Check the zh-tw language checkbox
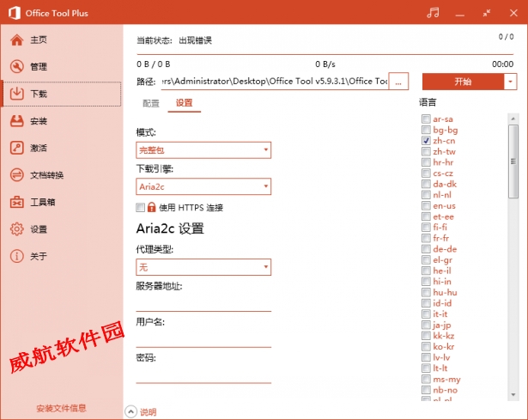The width and height of the screenshot is (528, 420). (x=426, y=151)
